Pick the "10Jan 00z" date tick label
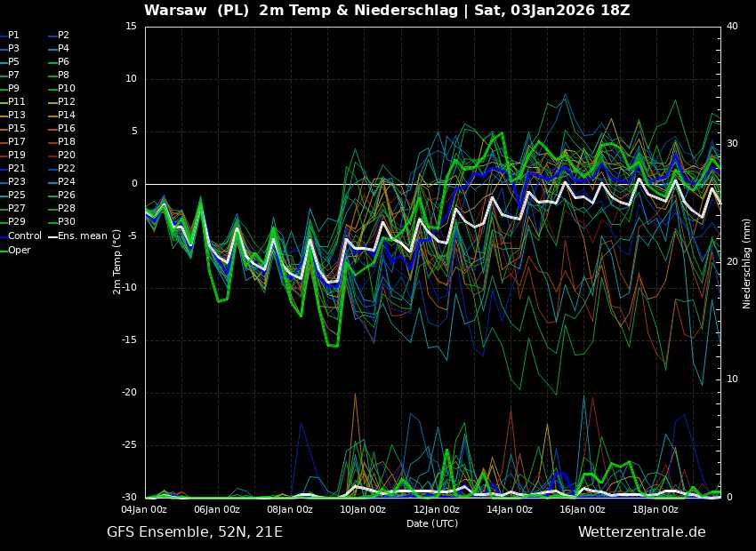Image resolution: width=756 pixels, height=551 pixels. (x=364, y=509)
